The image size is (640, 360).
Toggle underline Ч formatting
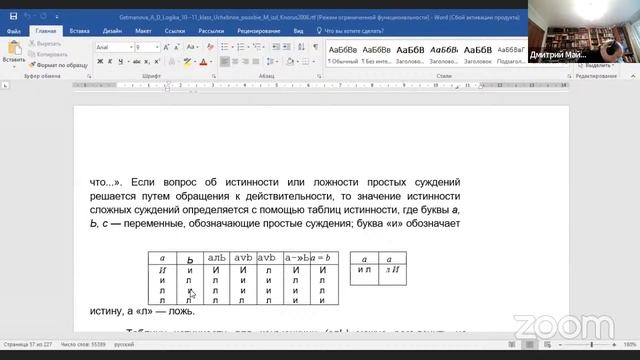point(120,62)
